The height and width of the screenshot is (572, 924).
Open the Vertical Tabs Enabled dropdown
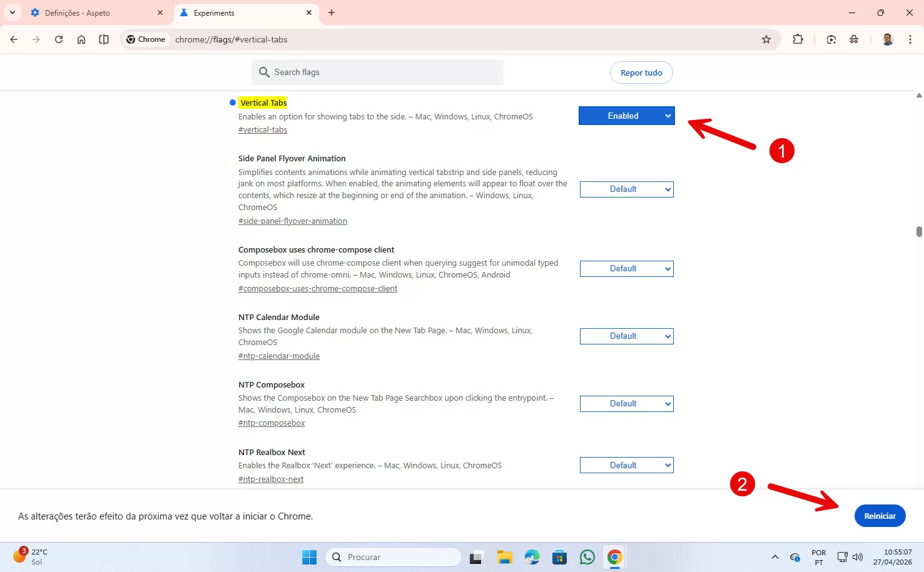pos(626,116)
